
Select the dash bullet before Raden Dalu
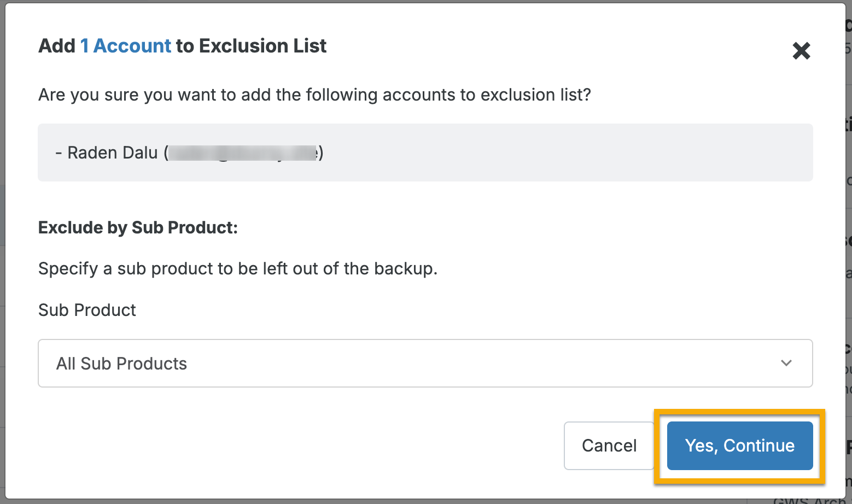tap(58, 153)
